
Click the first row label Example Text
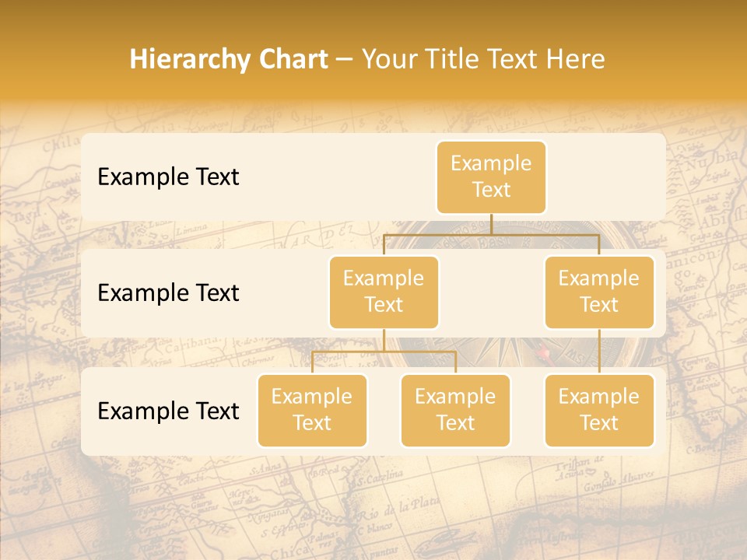click(x=168, y=177)
